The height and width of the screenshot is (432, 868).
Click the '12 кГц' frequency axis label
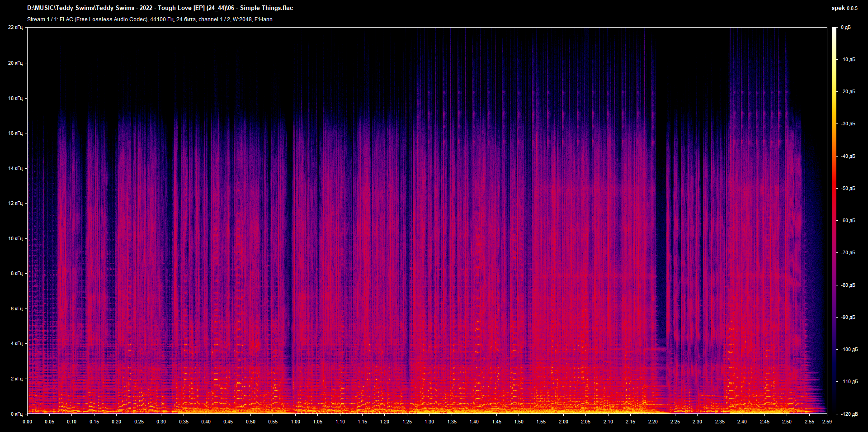(15, 203)
